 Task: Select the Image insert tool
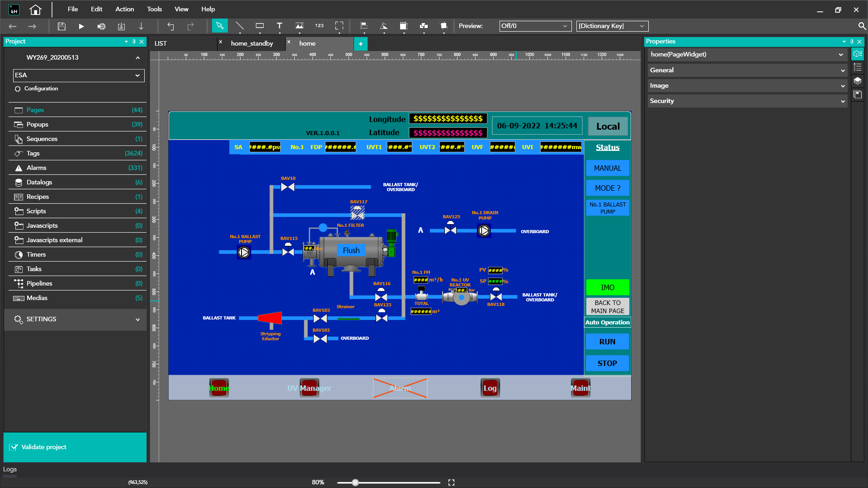pyautogui.click(x=299, y=26)
